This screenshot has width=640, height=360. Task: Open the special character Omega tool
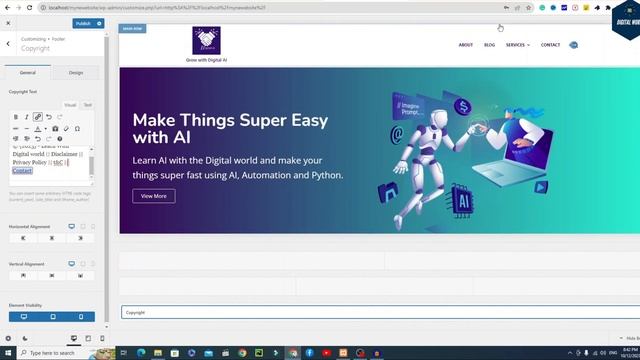tap(77, 129)
